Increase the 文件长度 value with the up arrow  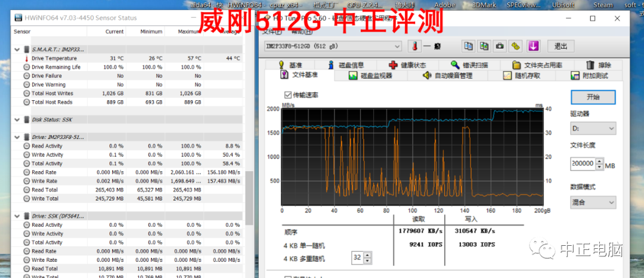tap(600, 162)
